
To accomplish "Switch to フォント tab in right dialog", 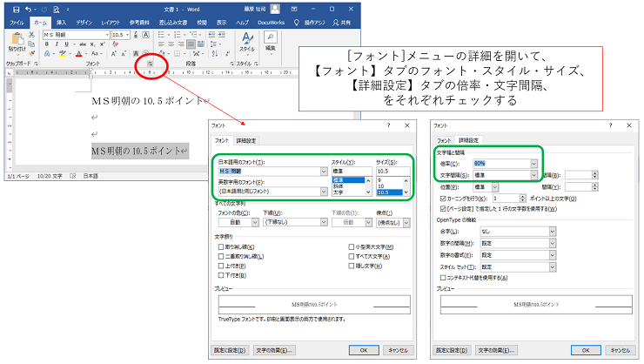I will point(444,140).
